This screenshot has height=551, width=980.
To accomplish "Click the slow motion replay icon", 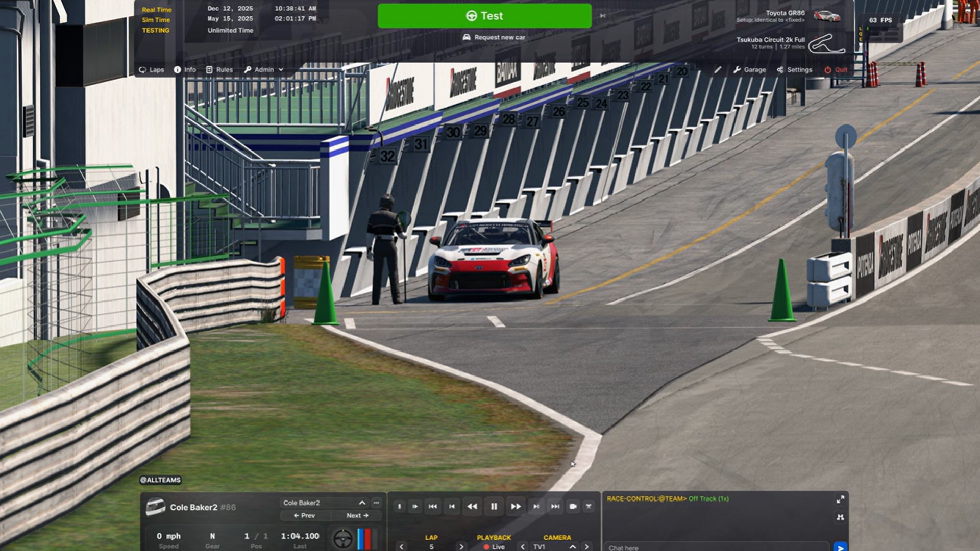I will point(400,507).
